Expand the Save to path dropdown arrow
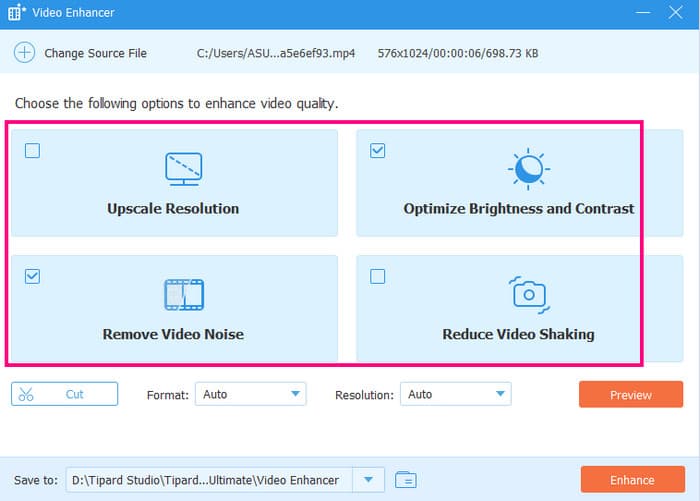700x501 pixels. tap(368, 480)
